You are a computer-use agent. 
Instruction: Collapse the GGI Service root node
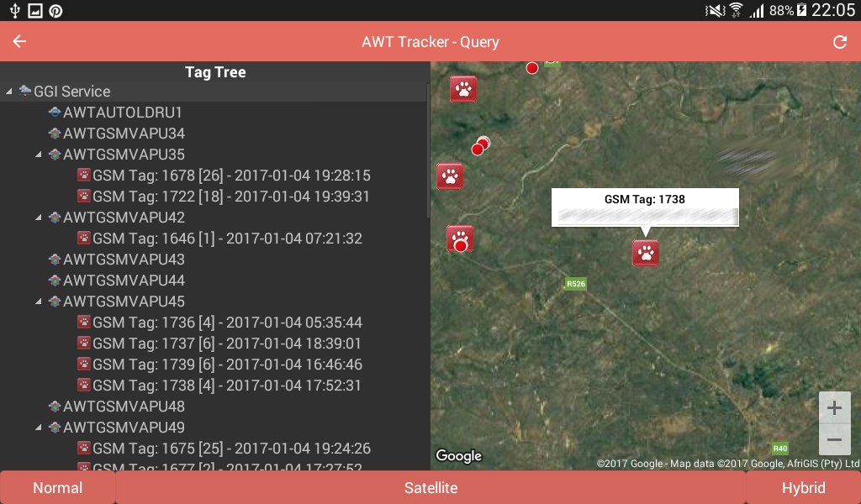8,92
